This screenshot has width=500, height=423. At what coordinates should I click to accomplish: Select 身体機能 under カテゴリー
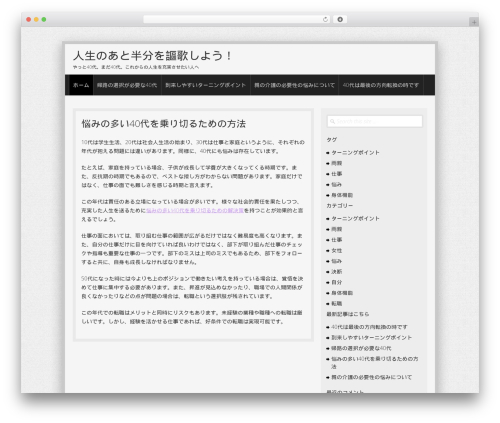pyautogui.click(x=342, y=293)
